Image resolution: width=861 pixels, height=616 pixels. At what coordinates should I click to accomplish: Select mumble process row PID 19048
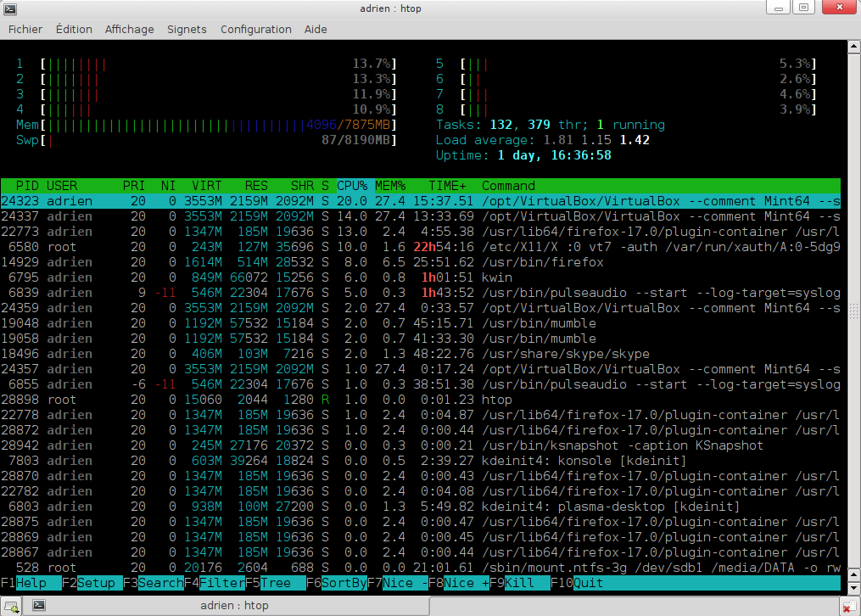pyautogui.click(x=421, y=323)
